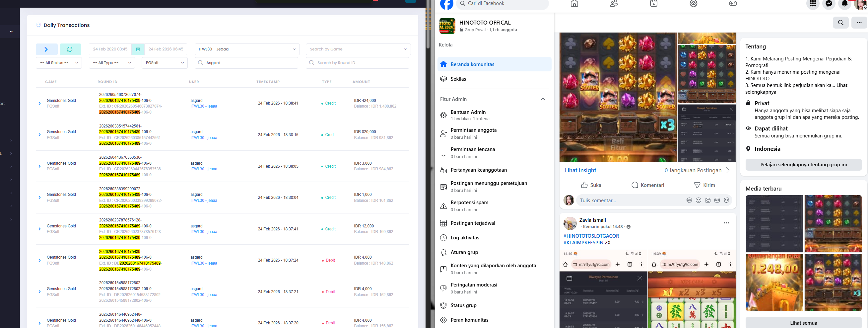
Task: Click the Search by Round ID field
Action: coord(357,63)
